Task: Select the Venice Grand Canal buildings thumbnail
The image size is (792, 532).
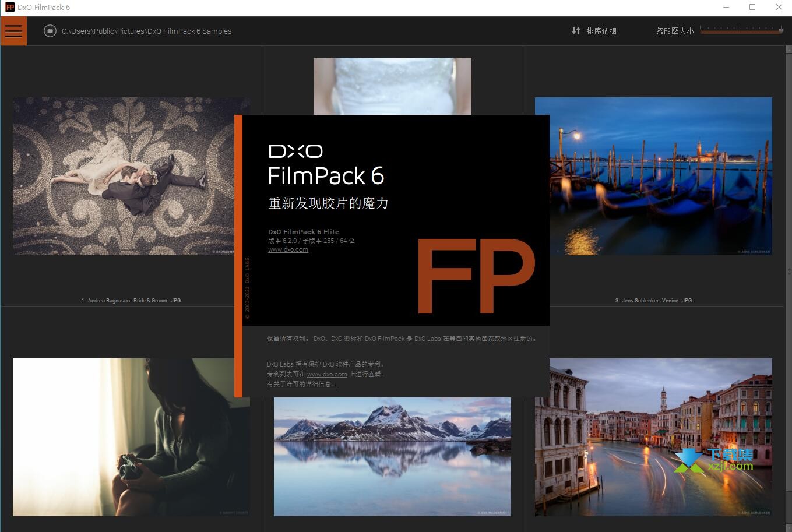Action: coord(653,437)
